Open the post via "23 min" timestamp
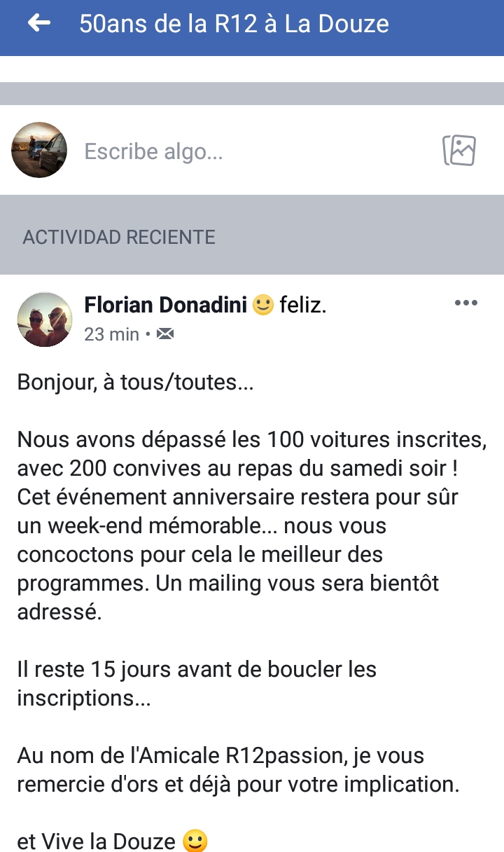This screenshot has height=852, width=504. [111, 334]
